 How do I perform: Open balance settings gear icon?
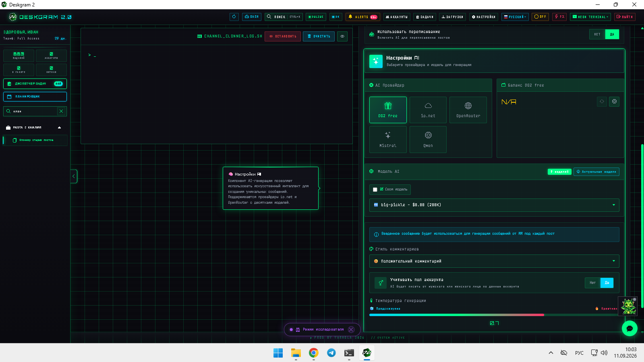click(x=614, y=101)
